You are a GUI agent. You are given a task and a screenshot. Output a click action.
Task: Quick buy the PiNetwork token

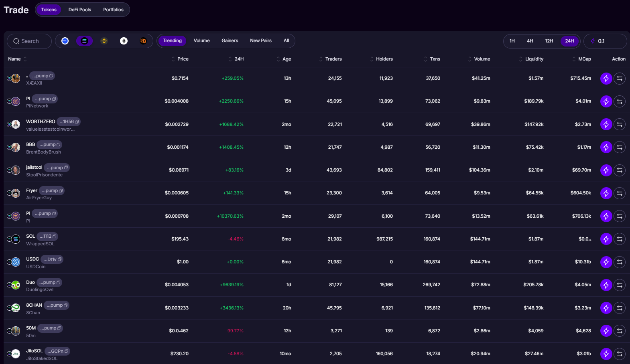pyautogui.click(x=606, y=101)
